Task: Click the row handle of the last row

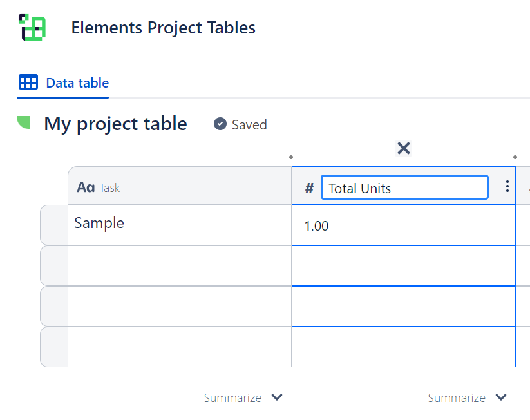Action: tap(54, 347)
